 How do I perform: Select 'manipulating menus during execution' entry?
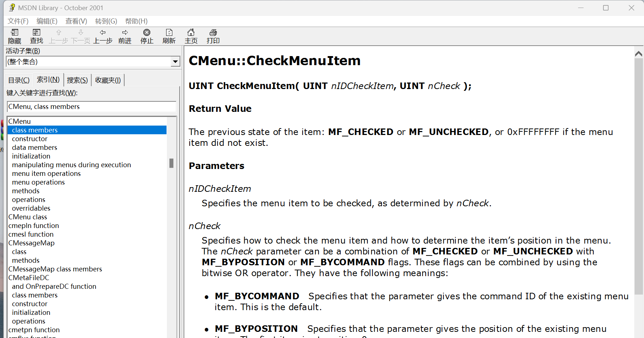point(71,165)
